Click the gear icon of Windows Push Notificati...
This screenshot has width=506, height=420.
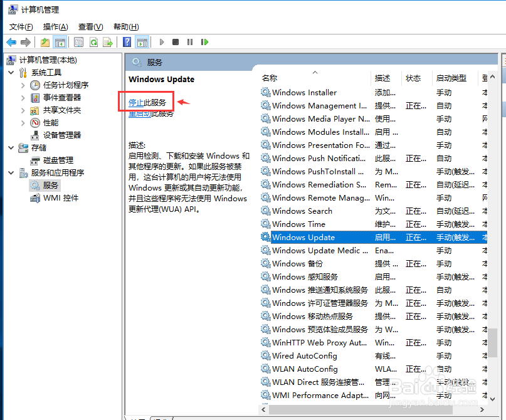point(266,159)
